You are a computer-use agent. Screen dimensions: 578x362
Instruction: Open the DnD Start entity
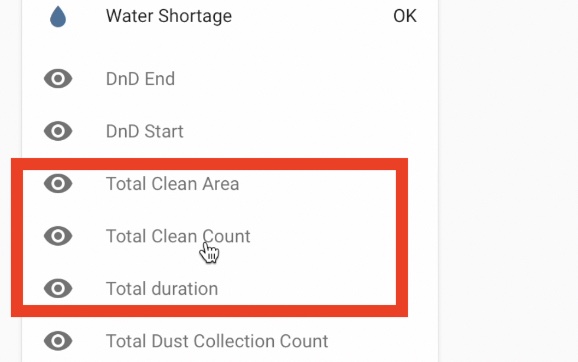(144, 131)
